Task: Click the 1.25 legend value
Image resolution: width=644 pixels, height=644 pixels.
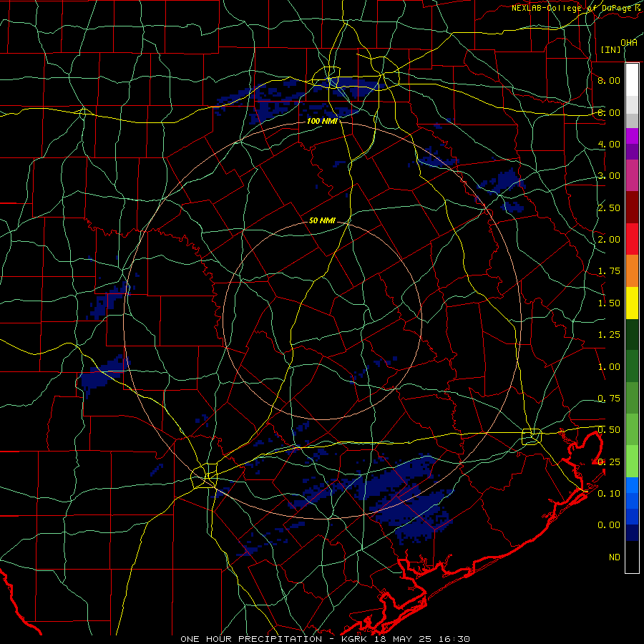Action: [x=609, y=335]
